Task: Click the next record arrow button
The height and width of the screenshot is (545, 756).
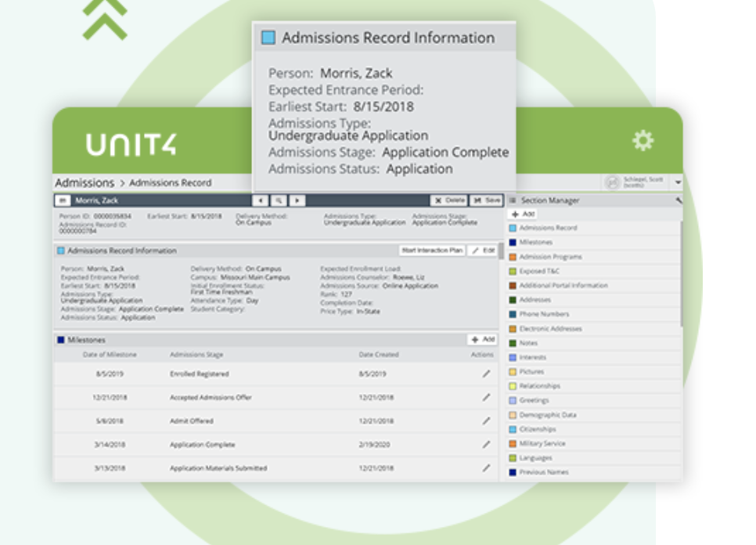Action: (x=297, y=201)
